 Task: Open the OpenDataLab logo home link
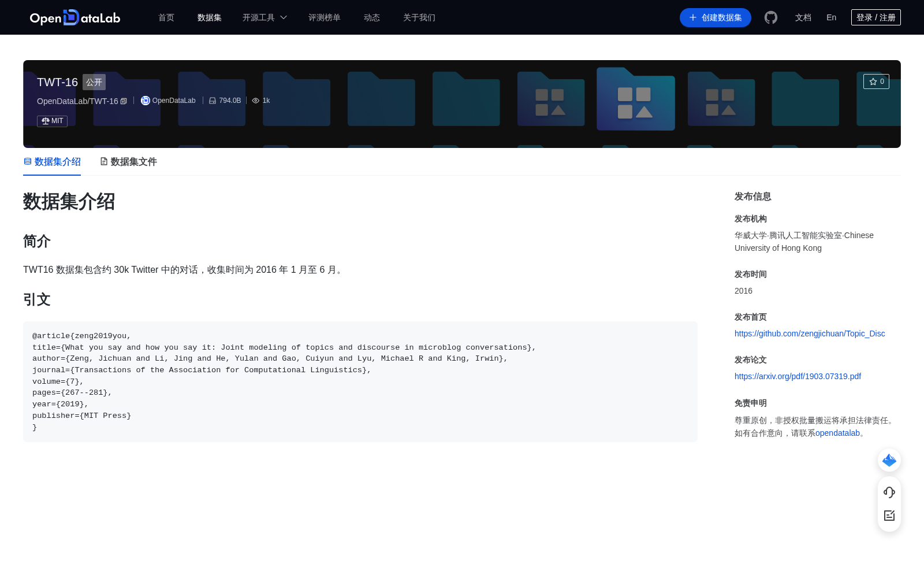75,17
